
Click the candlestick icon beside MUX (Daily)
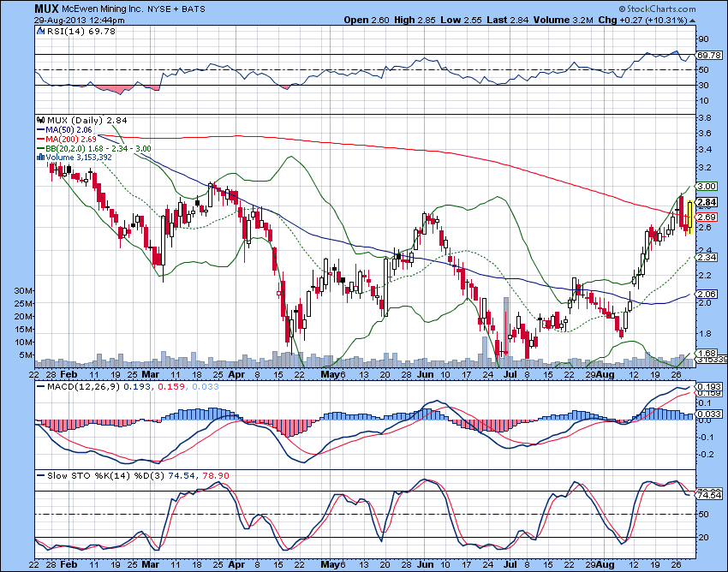click(x=41, y=120)
